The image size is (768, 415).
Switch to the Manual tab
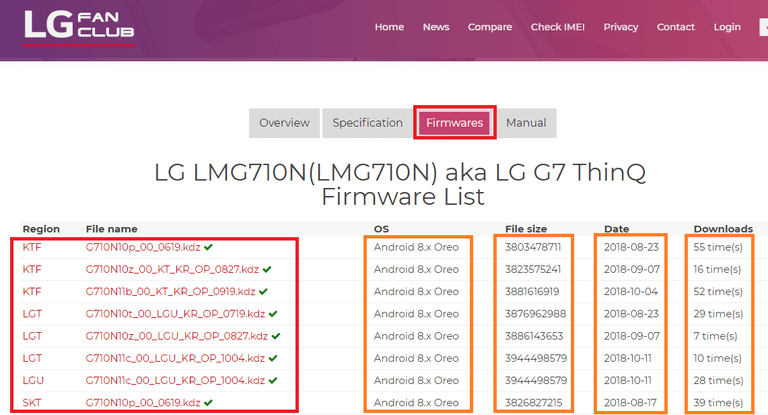click(x=527, y=123)
